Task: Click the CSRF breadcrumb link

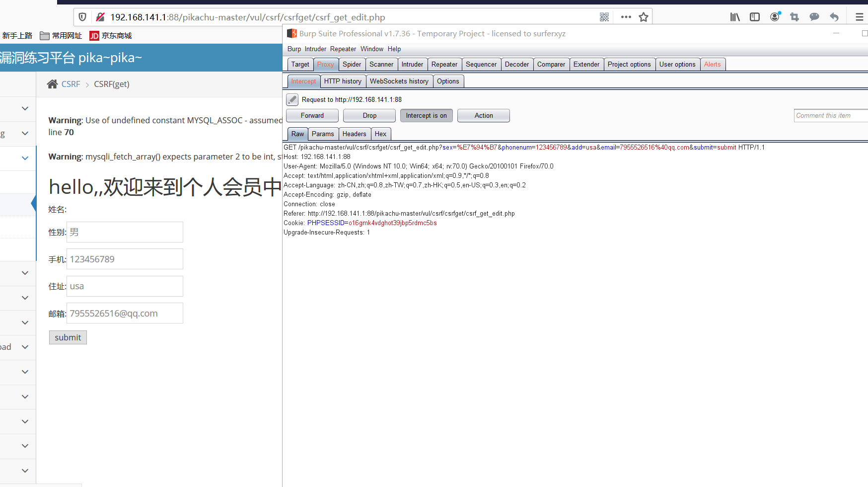Action: tap(71, 84)
